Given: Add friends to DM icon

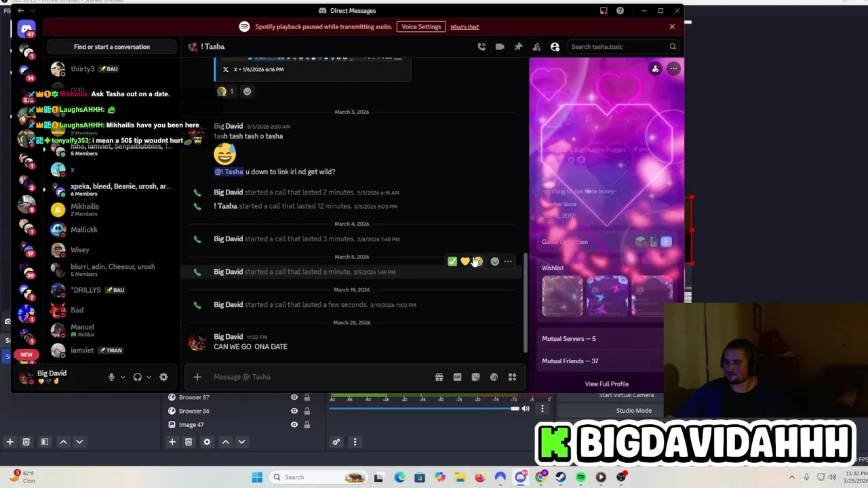Looking at the screenshot, I should pyautogui.click(x=536, y=47).
